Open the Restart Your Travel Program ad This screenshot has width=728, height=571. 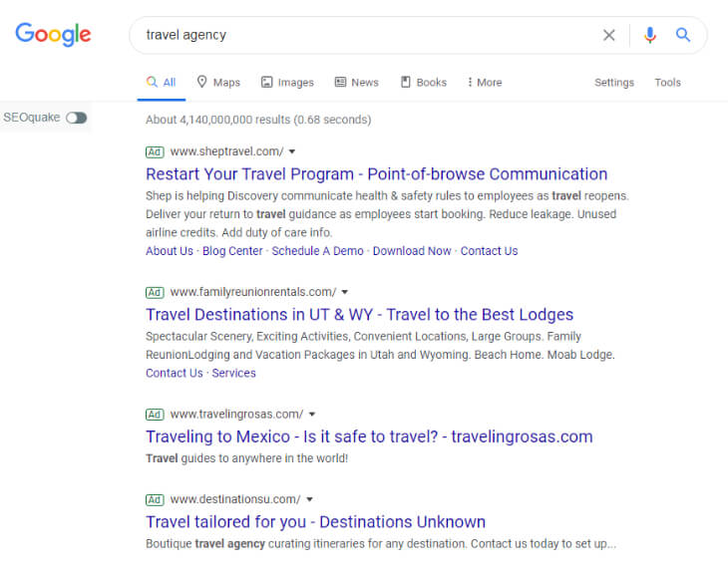coord(377,174)
